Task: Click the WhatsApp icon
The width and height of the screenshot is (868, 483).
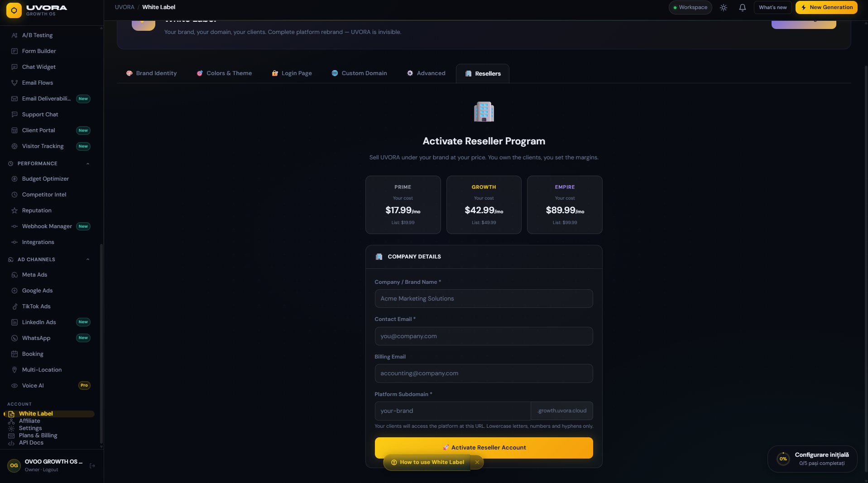Action: click(14, 338)
